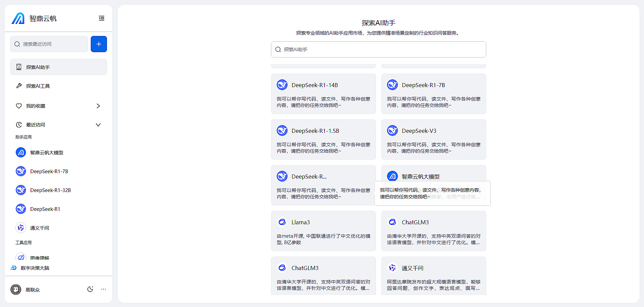644x307 pixels.
Task: Open the DeepSeek-R1-1.5B assistant card
Action: click(x=324, y=140)
